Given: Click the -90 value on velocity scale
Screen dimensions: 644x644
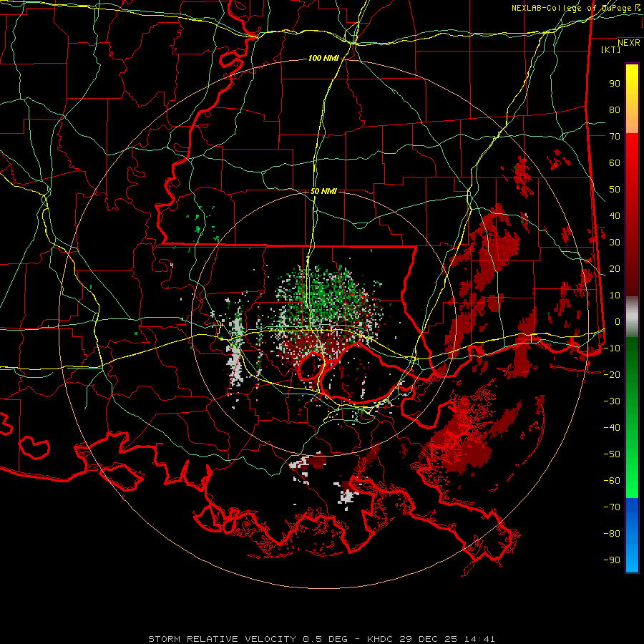Looking at the screenshot, I should [x=612, y=560].
